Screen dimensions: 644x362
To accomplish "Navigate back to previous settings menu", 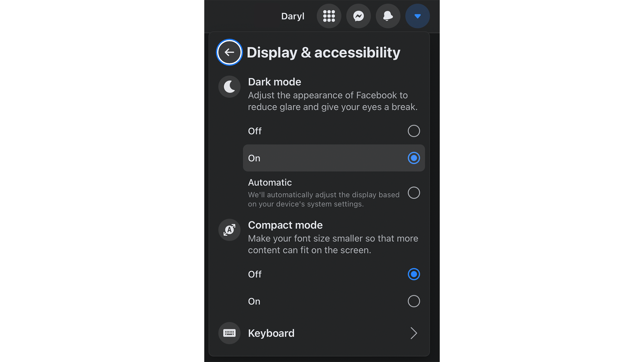I will [229, 52].
